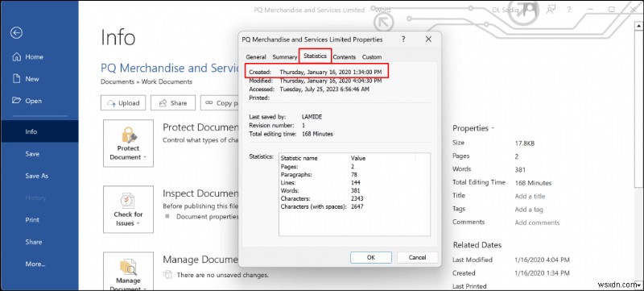Click the Upload button on Info page

pos(123,103)
